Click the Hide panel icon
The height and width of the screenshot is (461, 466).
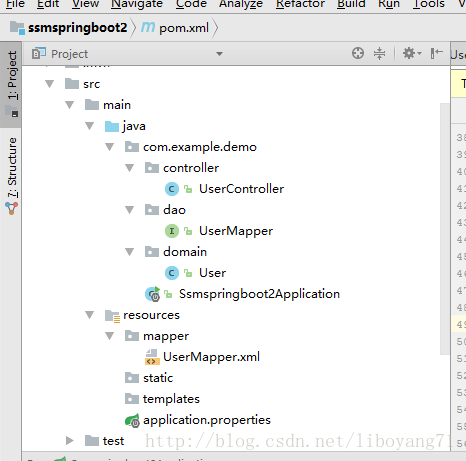pos(436,53)
